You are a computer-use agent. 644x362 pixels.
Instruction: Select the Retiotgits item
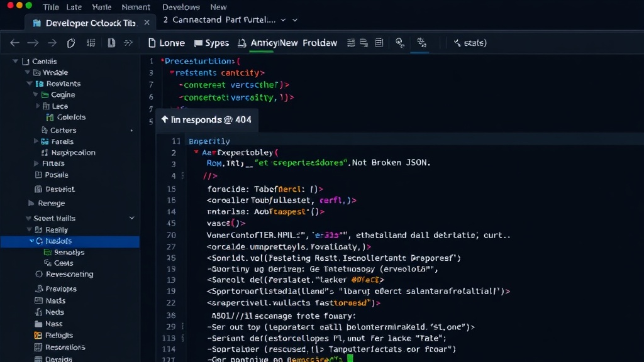point(53,336)
